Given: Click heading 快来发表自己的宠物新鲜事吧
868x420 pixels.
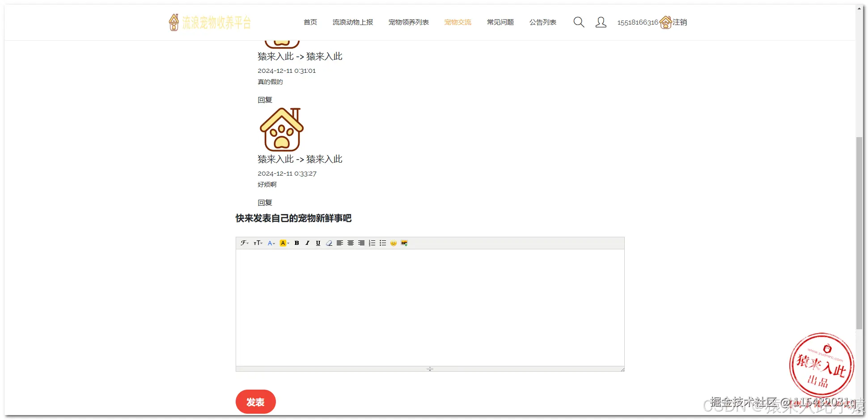Looking at the screenshot, I should [293, 218].
